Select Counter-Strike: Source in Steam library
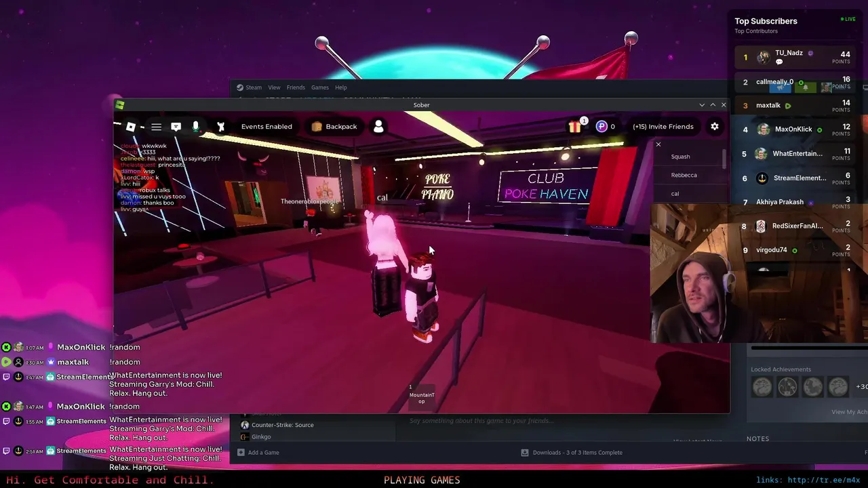 [x=282, y=425]
